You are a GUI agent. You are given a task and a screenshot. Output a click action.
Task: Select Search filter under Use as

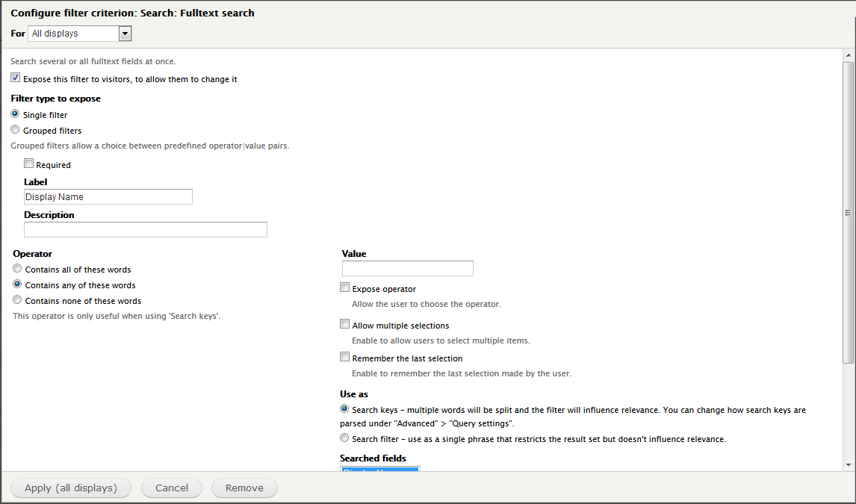tap(344, 437)
